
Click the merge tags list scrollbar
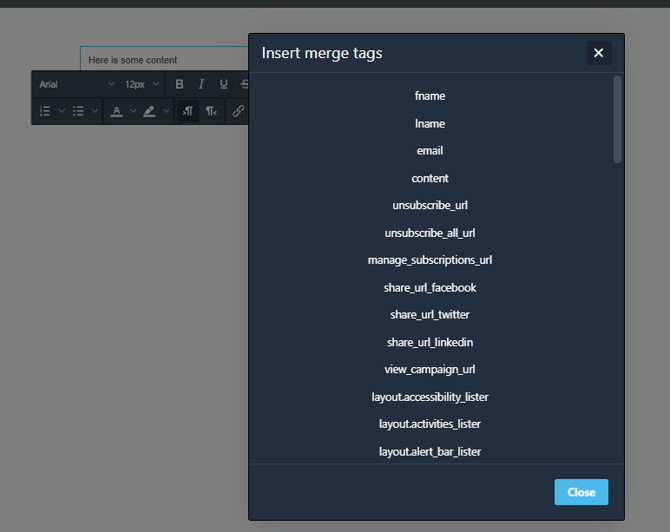pyautogui.click(x=618, y=120)
